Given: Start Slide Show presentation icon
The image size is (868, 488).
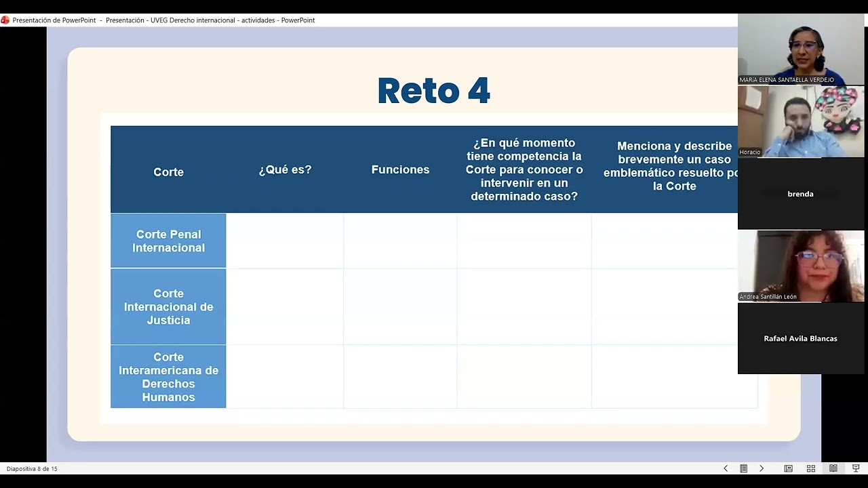Looking at the screenshot, I should coord(856,468).
